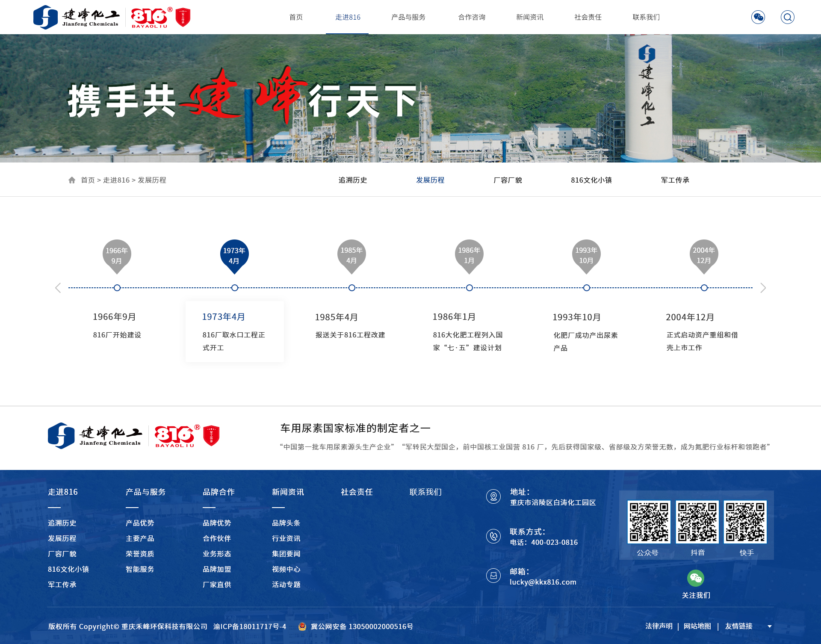Select the 1973年4月 timeline pin
Screen dimensions: 821x644
(234, 256)
